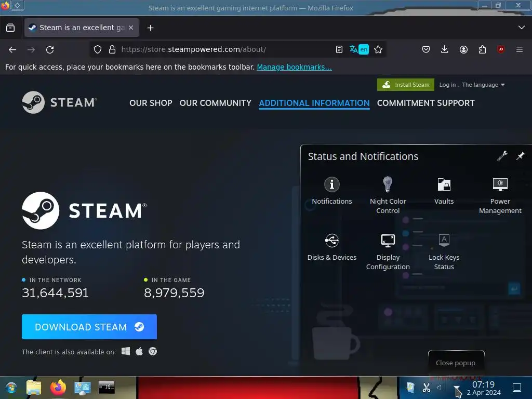532x399 pixels.
Task: Open the OUR COMMUNITY menu
Action: [x=216, y=103]
